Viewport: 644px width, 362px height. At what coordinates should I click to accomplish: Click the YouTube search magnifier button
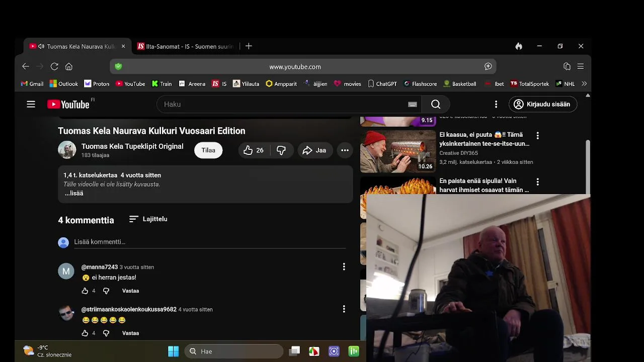(x=436, y=104)
